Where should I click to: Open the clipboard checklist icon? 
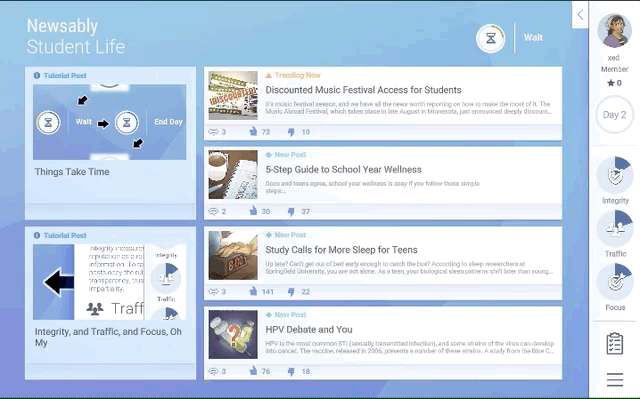(x=615, y=344)
